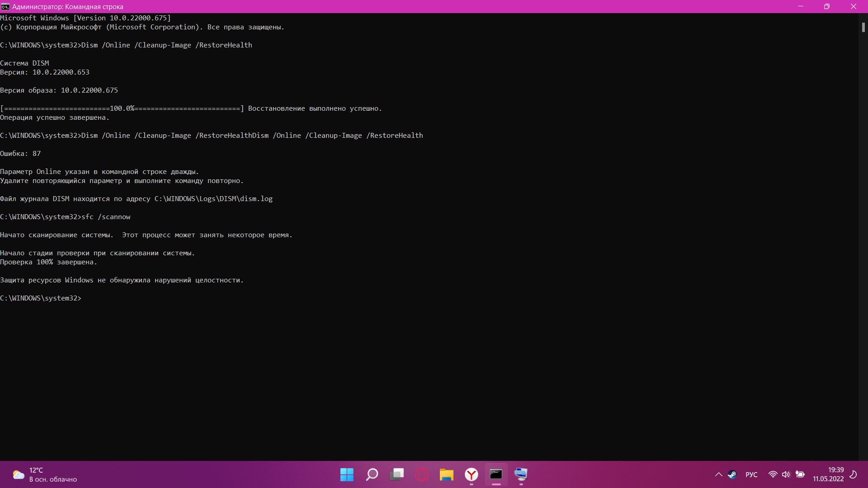Click 'Защита ресурсов Windows' result line
868x488 pixels.
tap(122, 280)
